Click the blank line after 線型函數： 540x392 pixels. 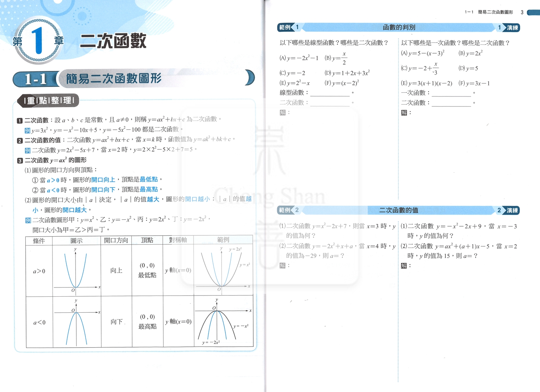(x=330, y=93)
